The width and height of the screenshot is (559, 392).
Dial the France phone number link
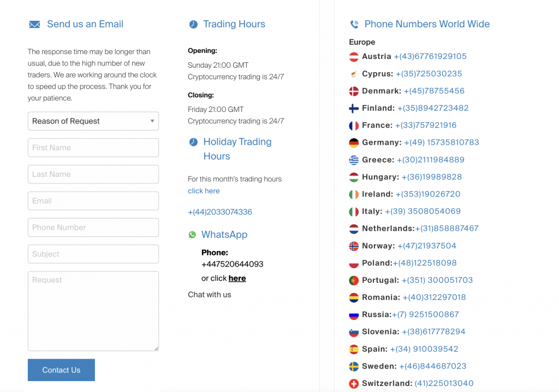click(x=426, y=126)
